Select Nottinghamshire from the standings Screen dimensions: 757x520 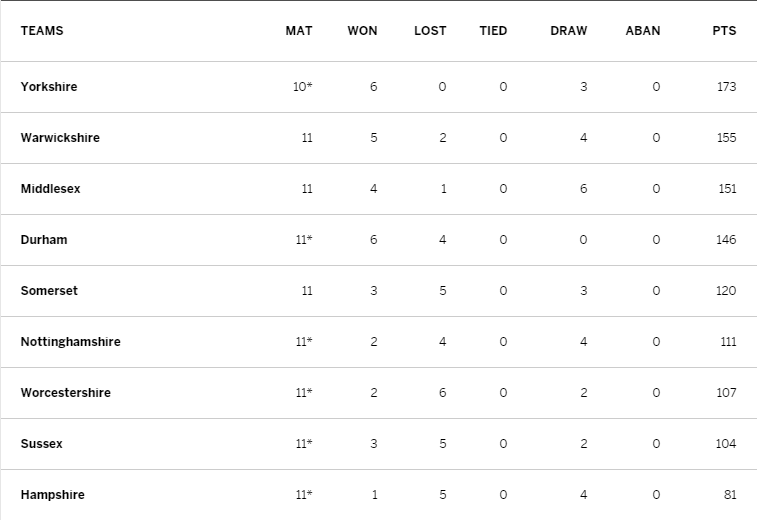pyautogui.click(x=70, y=342)
